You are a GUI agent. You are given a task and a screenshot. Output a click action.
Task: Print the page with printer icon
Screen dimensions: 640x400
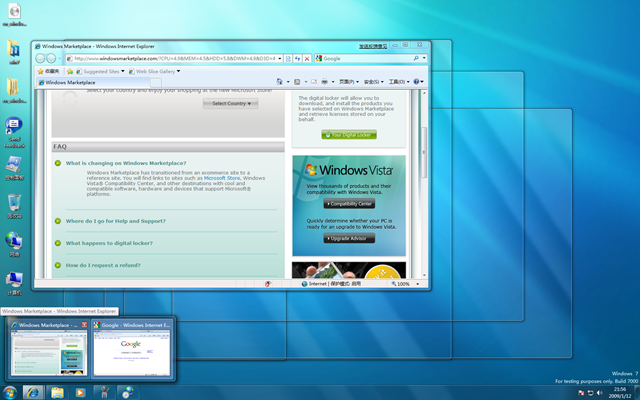coord(324,82)
